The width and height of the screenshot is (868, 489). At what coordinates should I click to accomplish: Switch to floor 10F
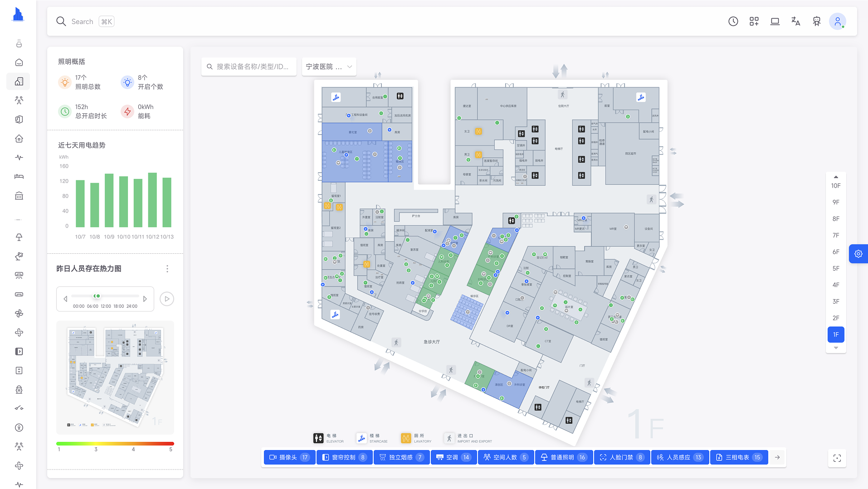tap(835, 186)
